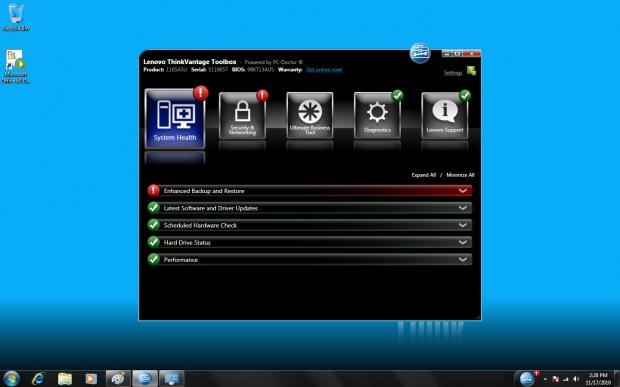Click the red alert badge on System Health
Screen dimensions: 620x387
(201, 93)
